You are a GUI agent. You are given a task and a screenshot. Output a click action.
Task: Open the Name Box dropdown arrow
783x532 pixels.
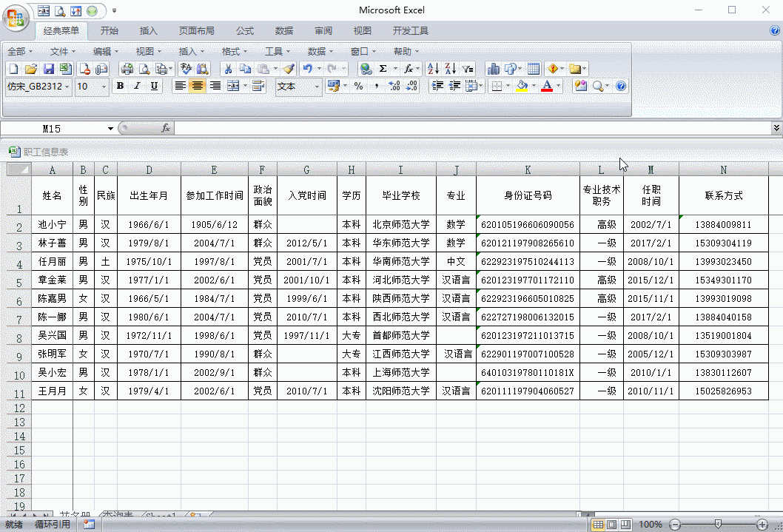[x=110, y=129]
